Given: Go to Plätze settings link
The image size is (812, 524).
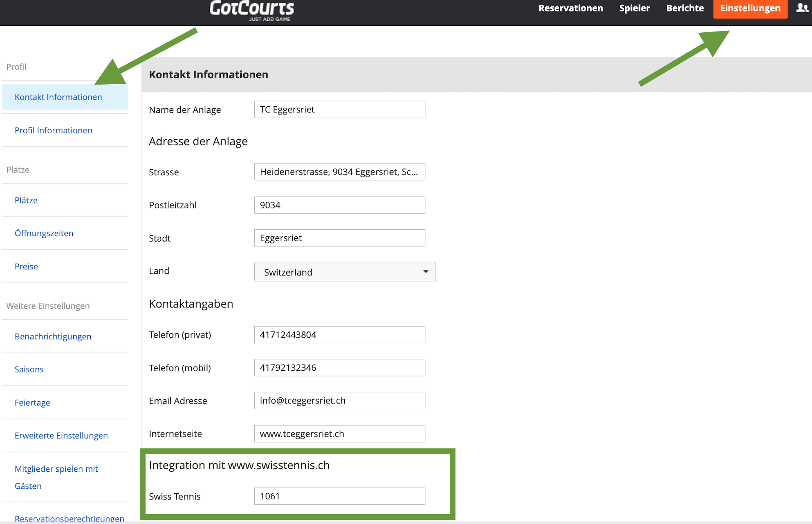Looking at the screenshot, I should pyautogui.click(x=26, y=200).
